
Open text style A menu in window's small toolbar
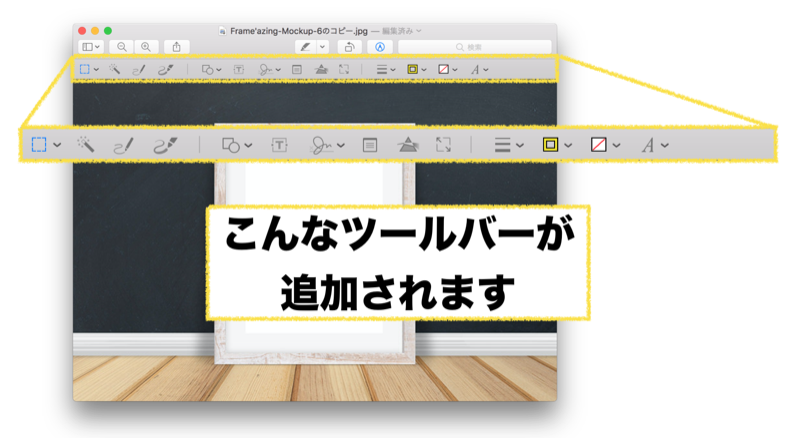click(x=479, y=69)
